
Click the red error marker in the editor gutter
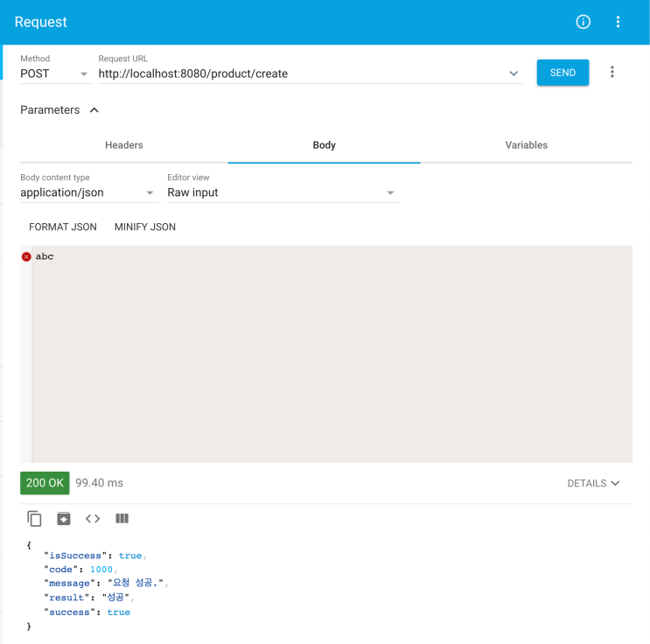[x=26, y=256]
